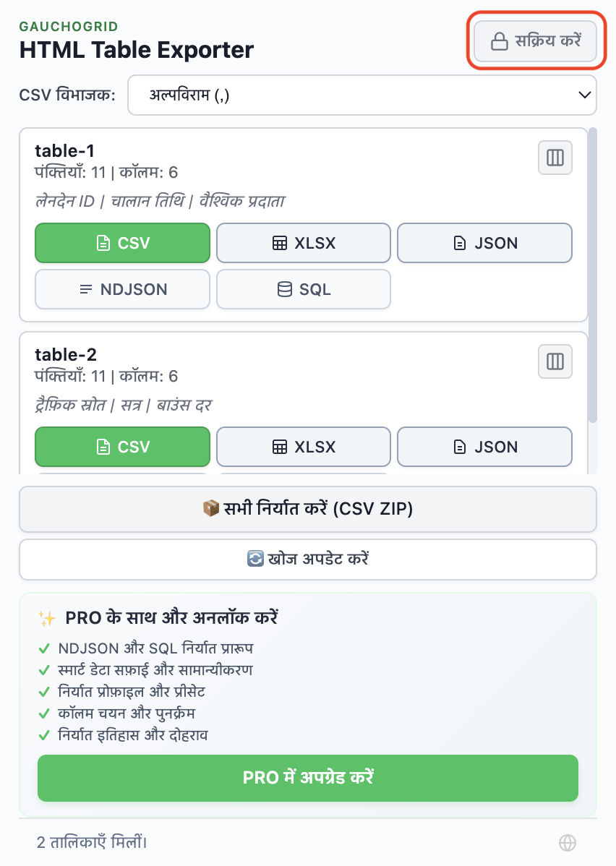Open column selection for table-1
The width and height of the screenshot is (616, 866).
coord(555,158)
